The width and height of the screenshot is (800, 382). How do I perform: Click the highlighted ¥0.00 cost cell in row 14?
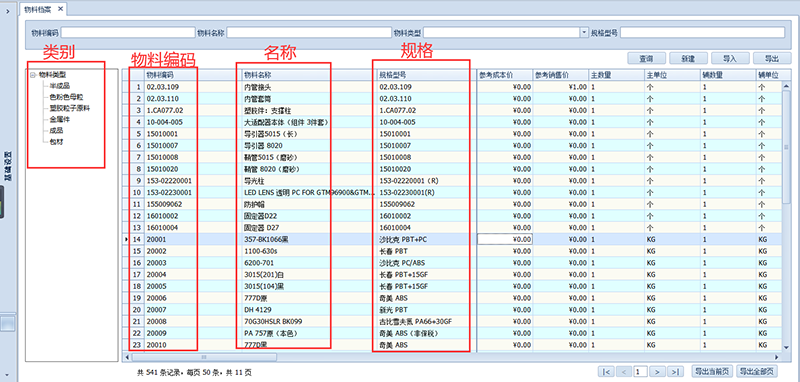click(505, 239)
